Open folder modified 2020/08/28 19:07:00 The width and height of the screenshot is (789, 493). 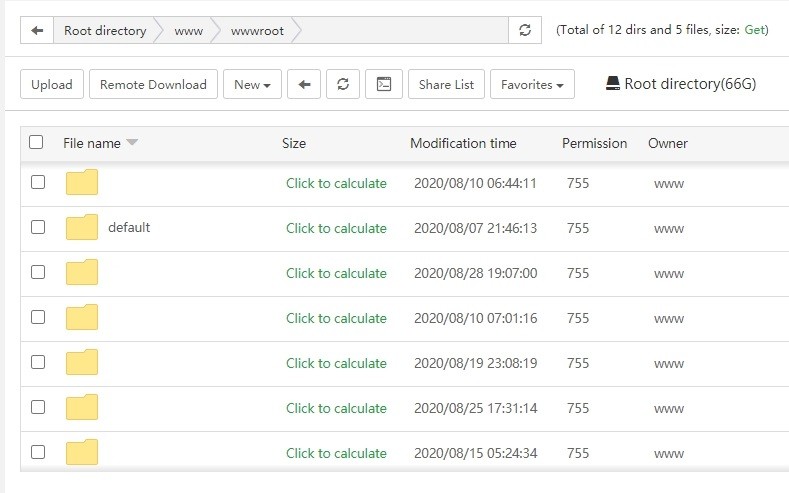coord(82,273)
